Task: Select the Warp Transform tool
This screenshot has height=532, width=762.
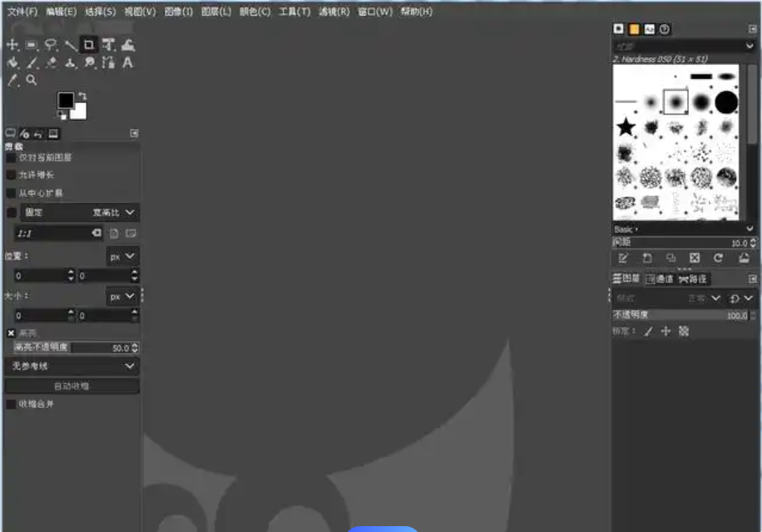Action: click(x=128, y=45)
